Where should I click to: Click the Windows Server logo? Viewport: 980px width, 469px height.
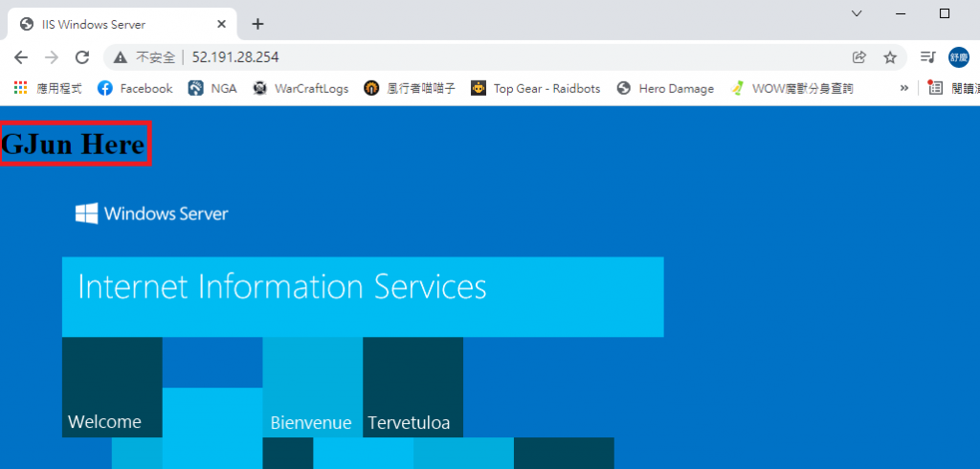[152, 213]
